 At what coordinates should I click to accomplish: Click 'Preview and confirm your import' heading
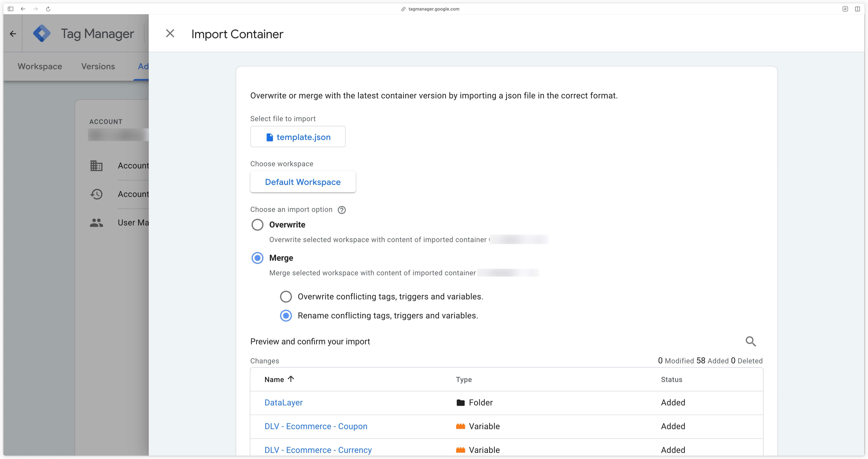[x=310, y=342]
